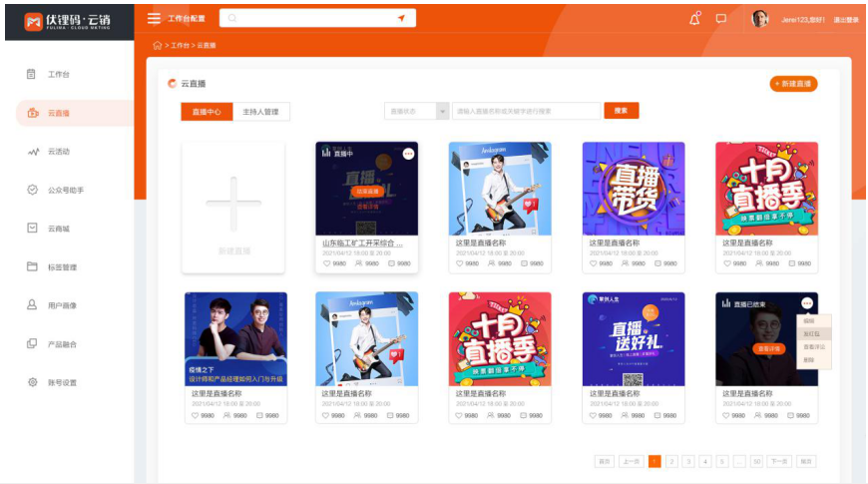Switch to the 主持人管理 tab

click(x=261, y=112)
